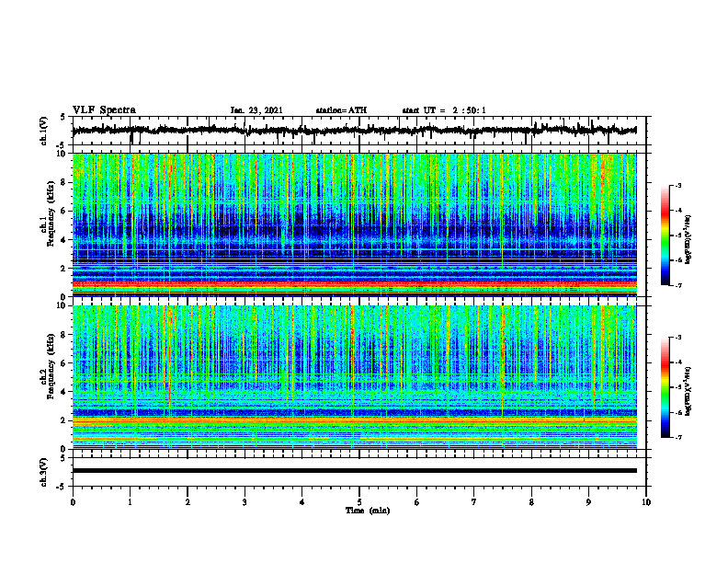Click time axis tick label 6
Viewport: 728px width, 563px height.
coord(417,502)
